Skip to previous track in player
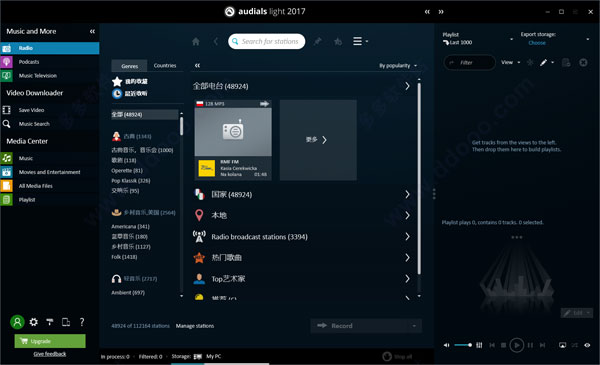Viewport: 600px width, 365px height. (x=492, y=345)
